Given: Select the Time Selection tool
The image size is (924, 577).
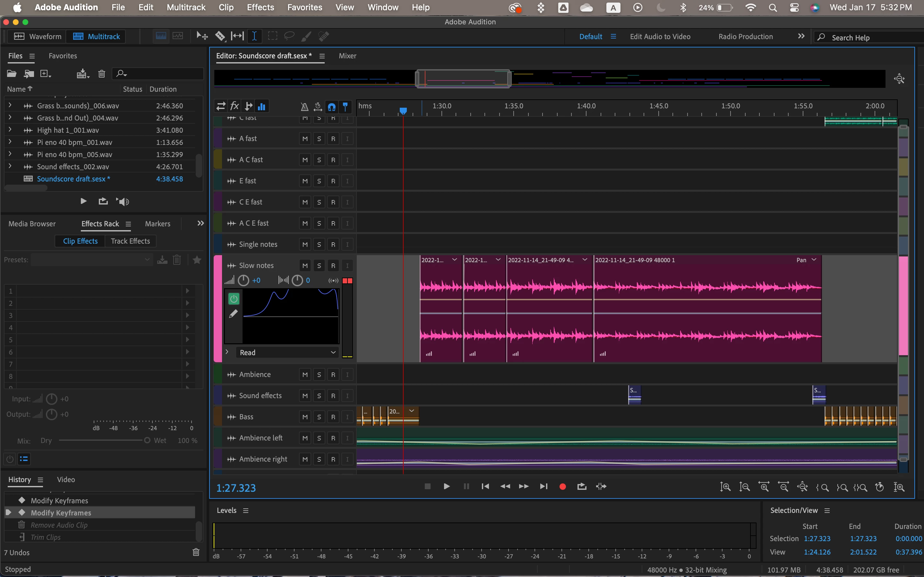Looking at the screenshot, I should 254,36.
